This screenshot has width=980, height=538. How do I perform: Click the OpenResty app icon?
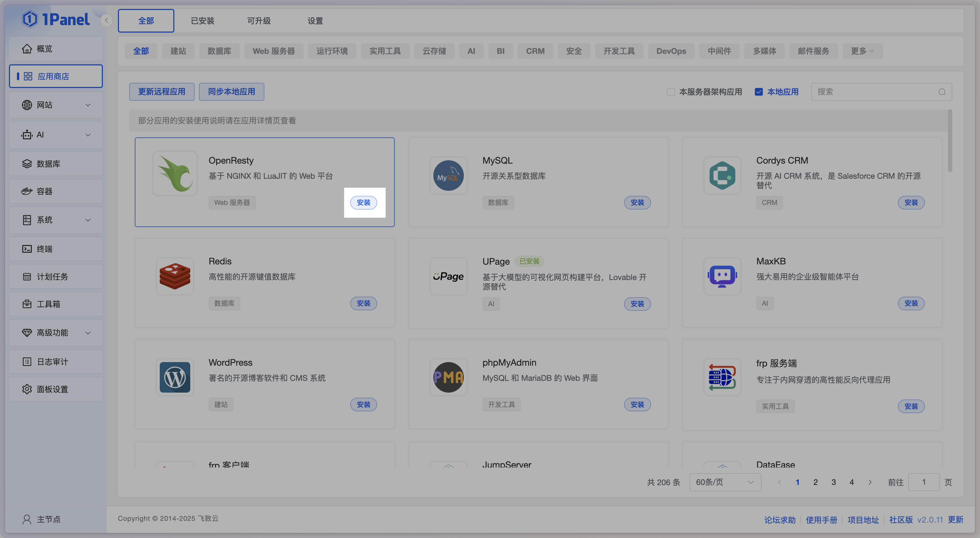(175, 174)
